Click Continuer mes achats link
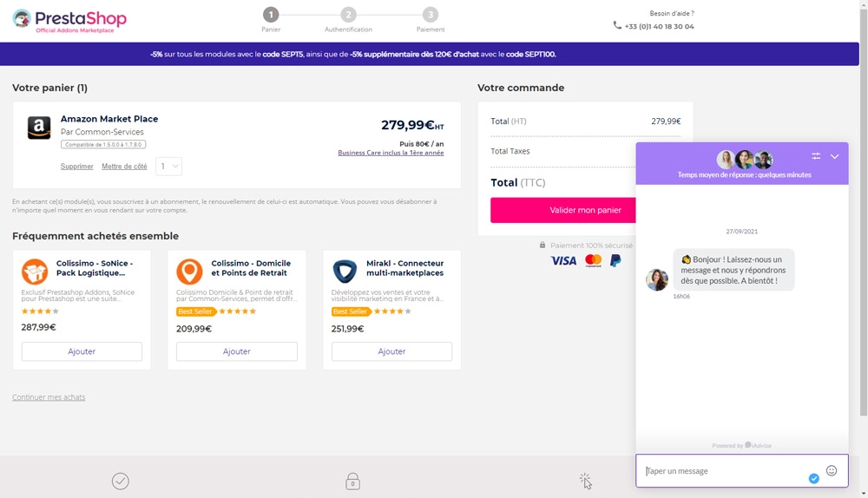The height and width of the screenshot is (498, 868). [x=49, y=397]
